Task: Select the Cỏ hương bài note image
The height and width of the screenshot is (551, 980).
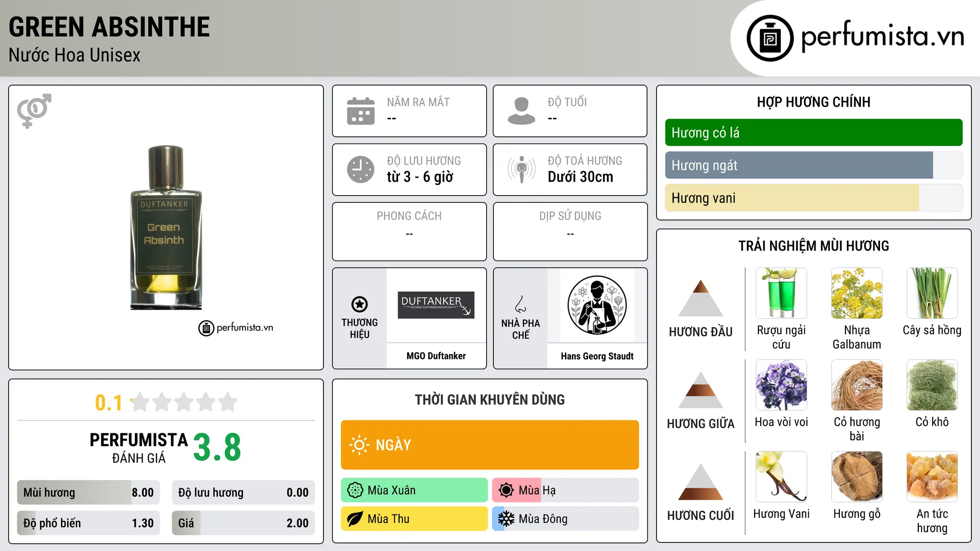Action: (857, 385)
